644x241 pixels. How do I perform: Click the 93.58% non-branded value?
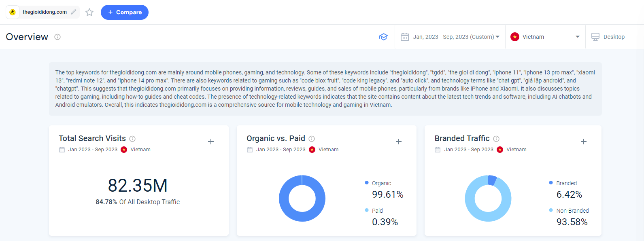572,222
